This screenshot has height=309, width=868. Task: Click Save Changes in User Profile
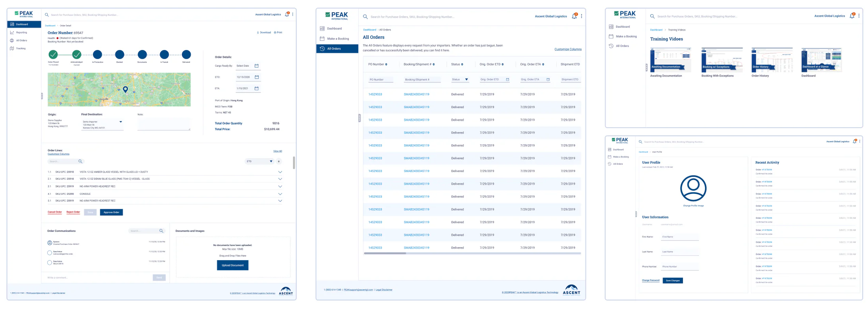(x=673, y=281)
